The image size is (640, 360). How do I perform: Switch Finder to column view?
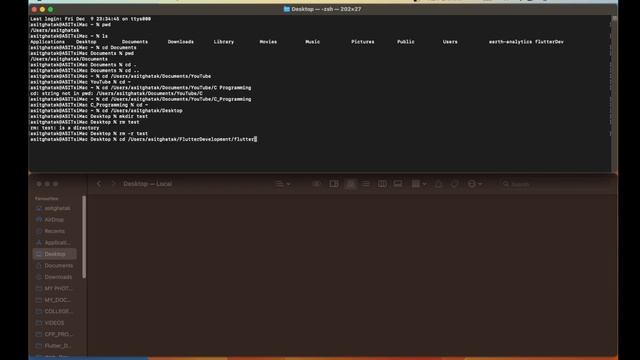382,184
